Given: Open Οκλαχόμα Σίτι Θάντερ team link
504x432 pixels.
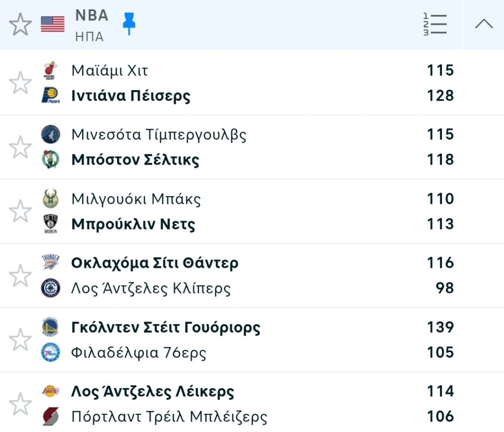Looking at the screenshot, I should (155, 263).
